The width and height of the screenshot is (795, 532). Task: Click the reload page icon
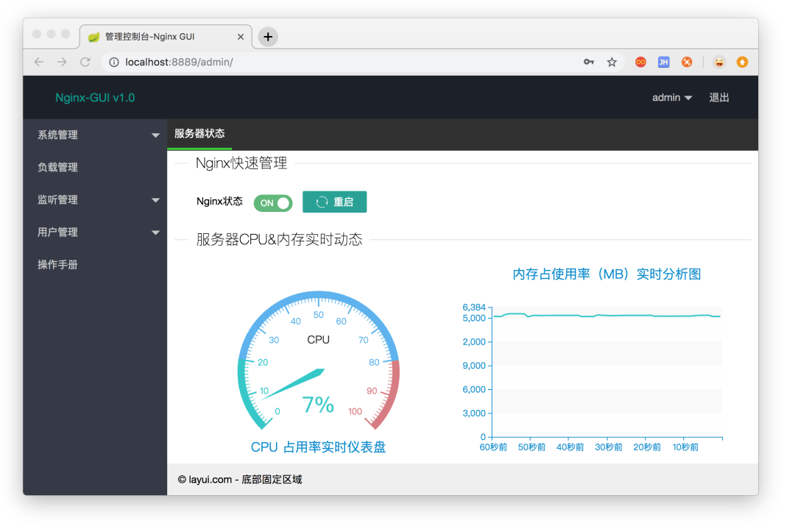85,63
